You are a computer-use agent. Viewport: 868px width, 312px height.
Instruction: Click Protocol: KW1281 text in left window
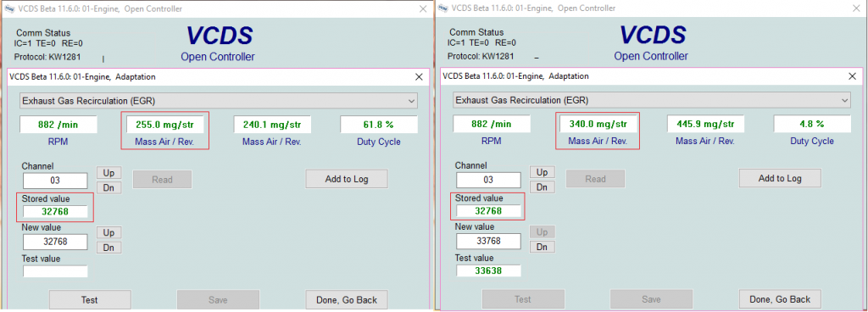(47, 57)
